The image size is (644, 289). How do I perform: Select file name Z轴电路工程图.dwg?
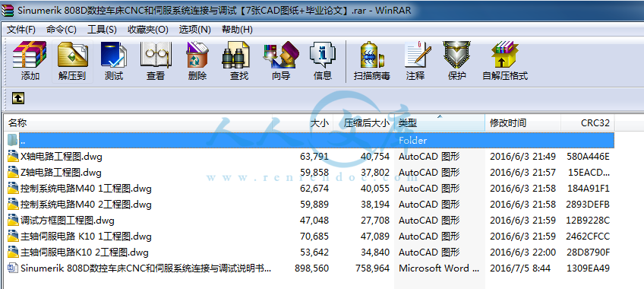coord(61,173)
